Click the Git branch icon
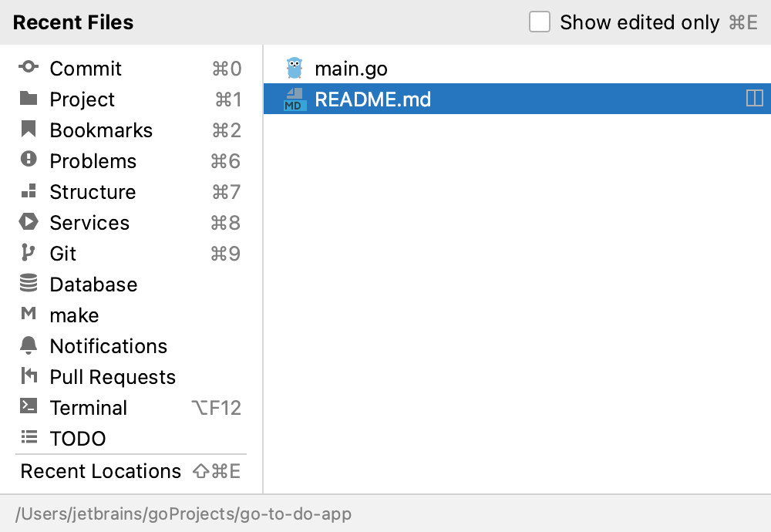Screen dimensions: 771x532 [29, 253]
